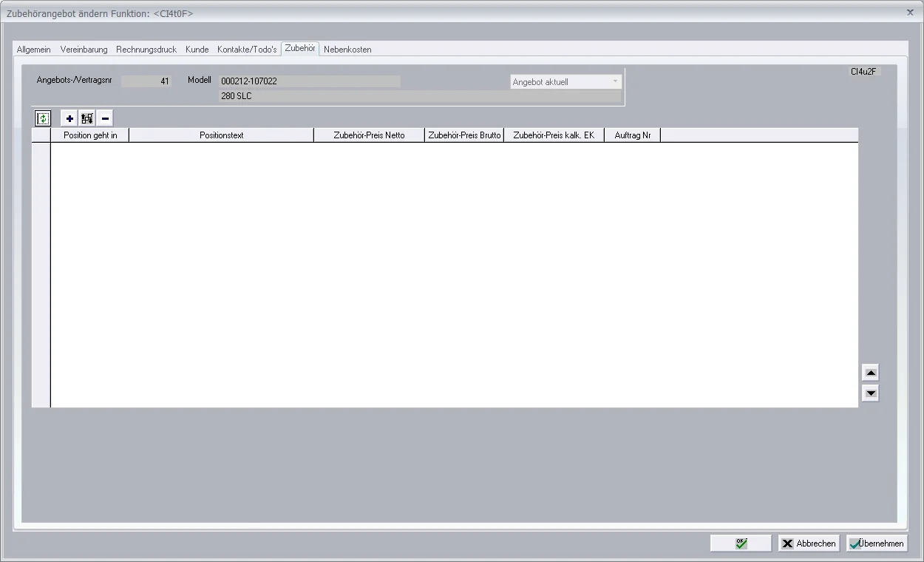Click the Zubehör-Preis Brutto column header
The width and height of the screenshot is (924, 562).
coord(464,135)
